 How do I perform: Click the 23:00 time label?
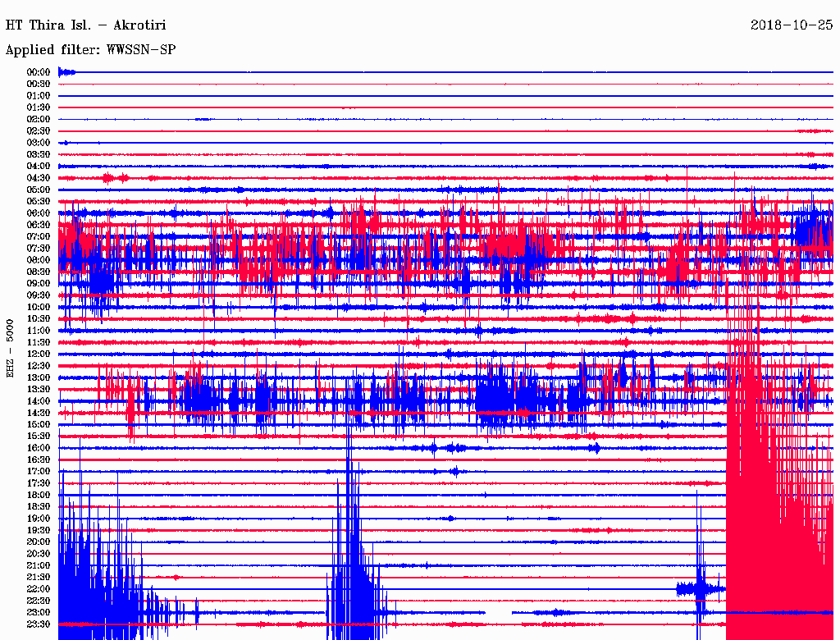39,612
